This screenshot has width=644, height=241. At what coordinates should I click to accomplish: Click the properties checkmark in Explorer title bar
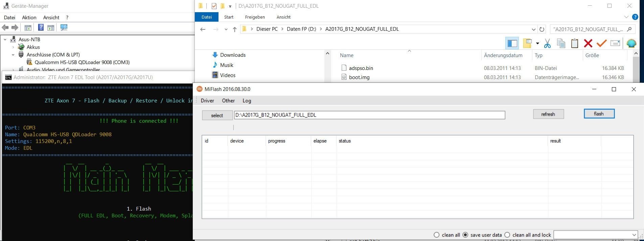214,6
